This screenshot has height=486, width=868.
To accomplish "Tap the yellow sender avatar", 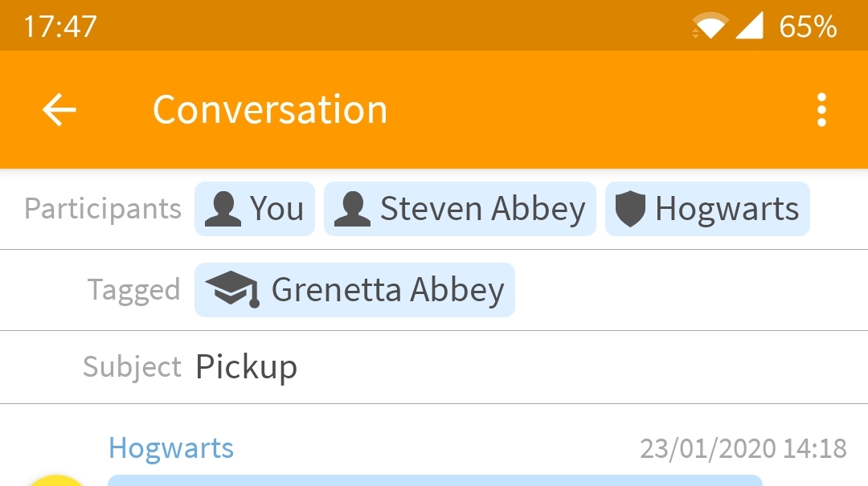I will [56, 480].
